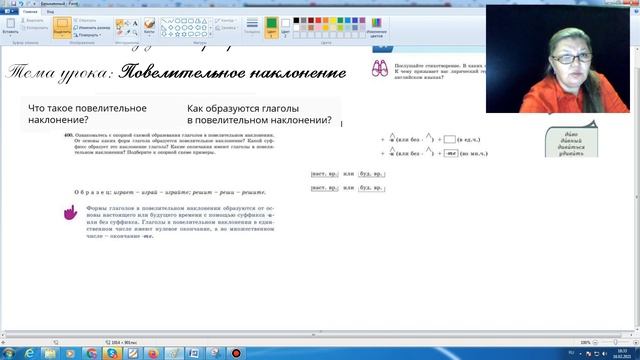
Task: Open the Rotate (Повернуть) dropdown
Action: [x=87, y=35]
